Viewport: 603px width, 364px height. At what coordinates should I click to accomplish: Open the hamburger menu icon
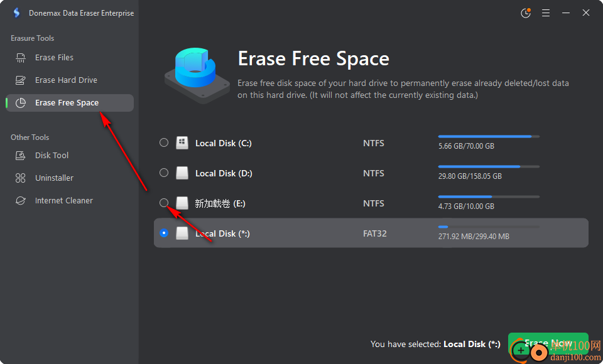(546, 13)
